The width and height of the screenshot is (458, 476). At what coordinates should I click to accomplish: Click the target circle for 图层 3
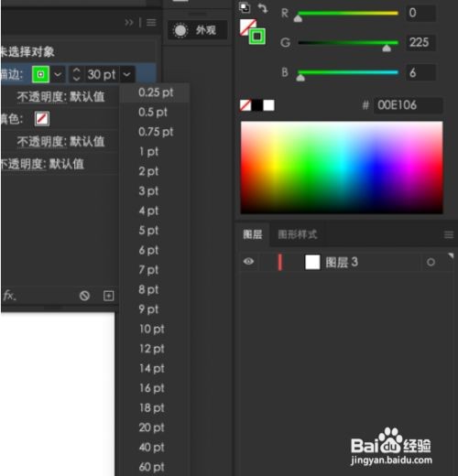tap(431, 262)
